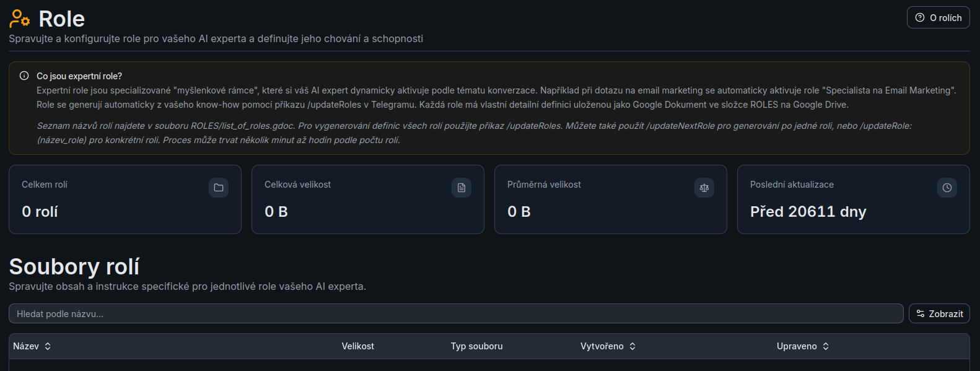
Task: Click the Typ souboru column header
Action: pyautogui.click(x=476, y=346)
